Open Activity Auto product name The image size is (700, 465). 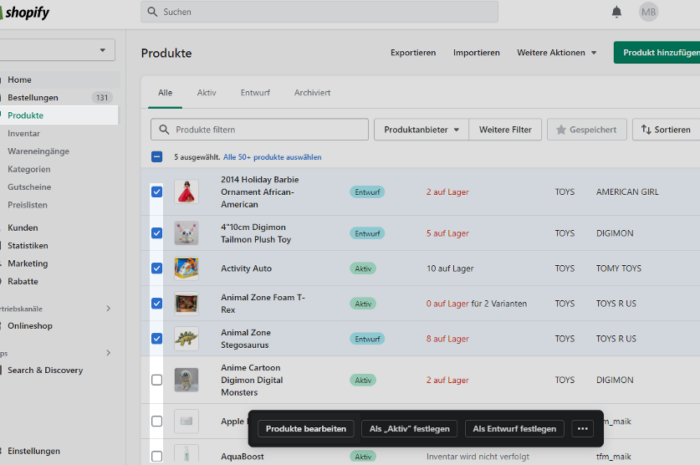pyautogui.click(x=246, y=268)
